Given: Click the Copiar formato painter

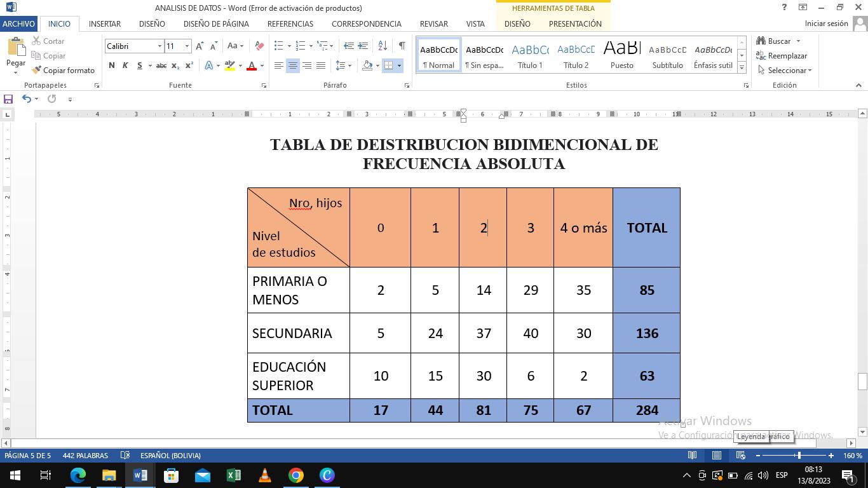Looking at the screenshot, I should pos(63,71).
